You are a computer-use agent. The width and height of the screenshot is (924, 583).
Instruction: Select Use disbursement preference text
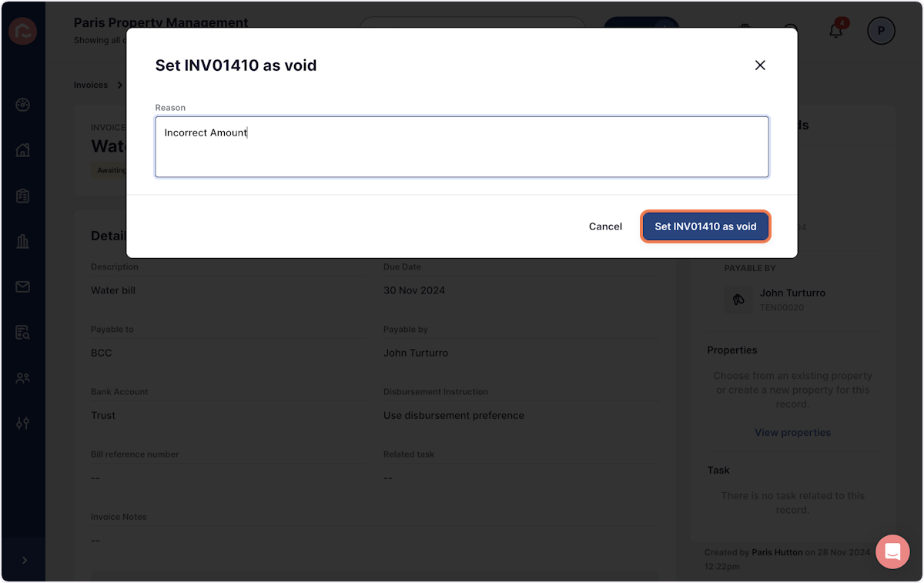454,415
